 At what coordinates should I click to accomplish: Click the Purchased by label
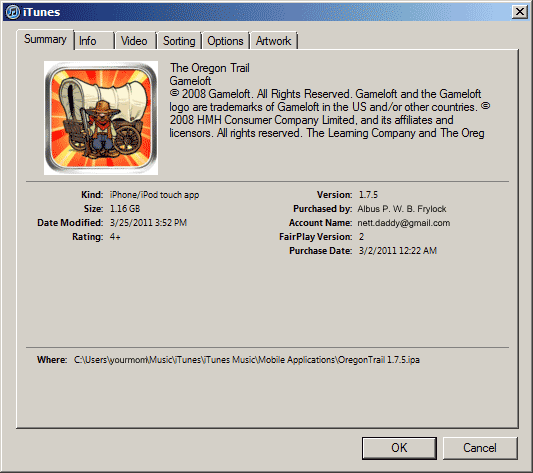(323, 209)
